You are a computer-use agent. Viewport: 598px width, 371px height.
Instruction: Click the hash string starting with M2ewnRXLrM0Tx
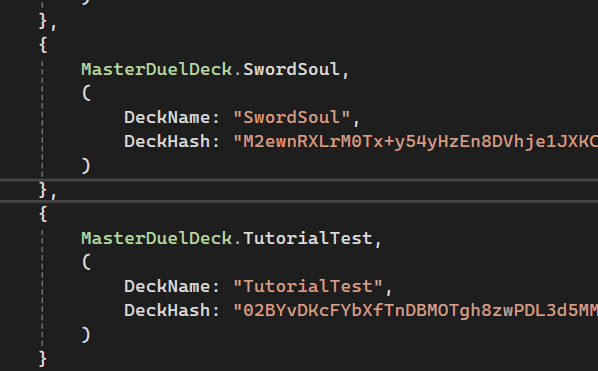[x=415, y=141]
